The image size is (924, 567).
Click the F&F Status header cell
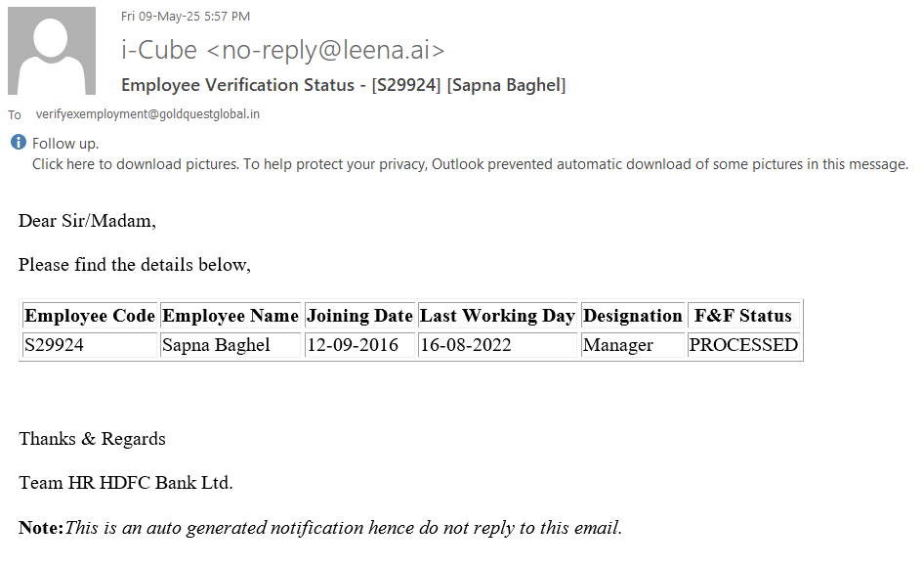coord(742,316)
